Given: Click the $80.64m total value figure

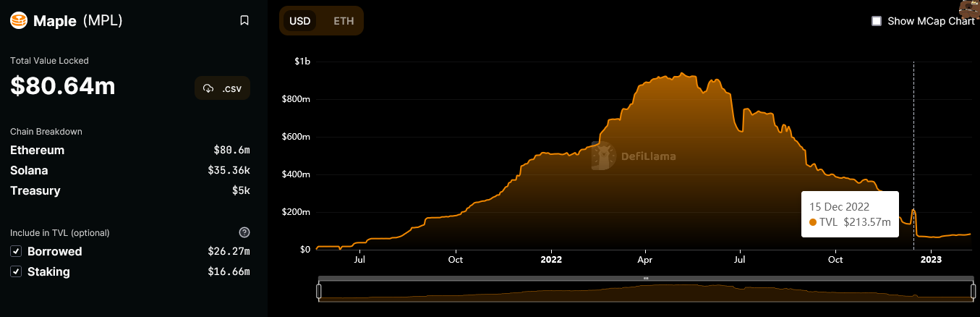Looking at the screenshot, I should coord(63,86).
